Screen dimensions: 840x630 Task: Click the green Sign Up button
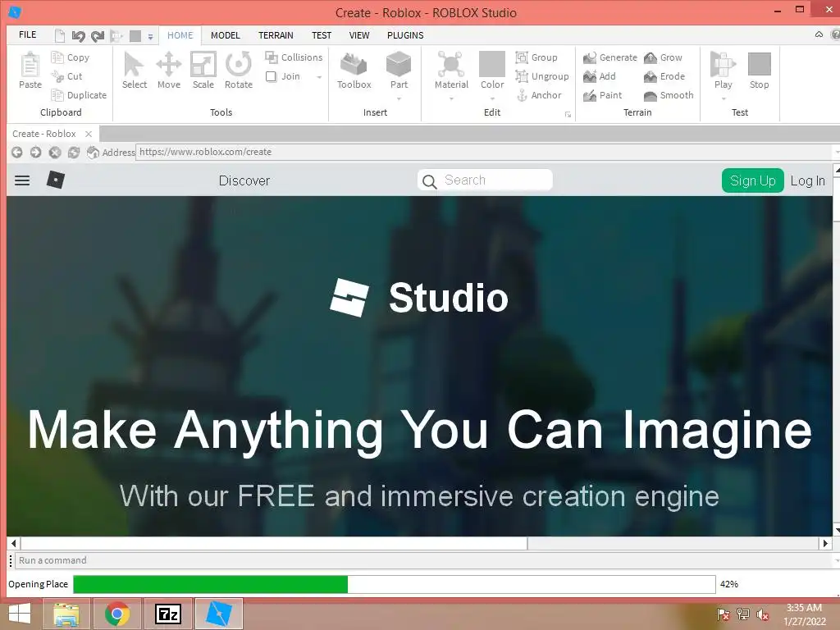(x=753, y=180)
